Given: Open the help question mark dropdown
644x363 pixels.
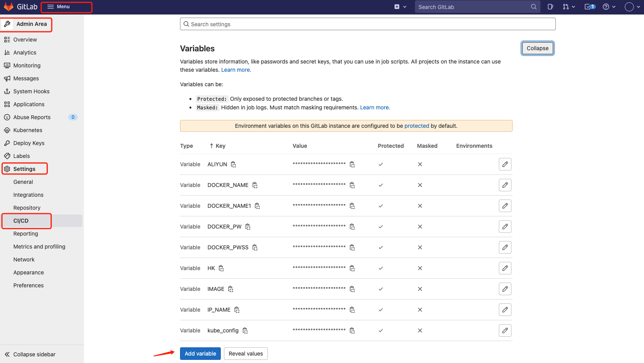Looking at the screenshot, I should tap(609, 7).
